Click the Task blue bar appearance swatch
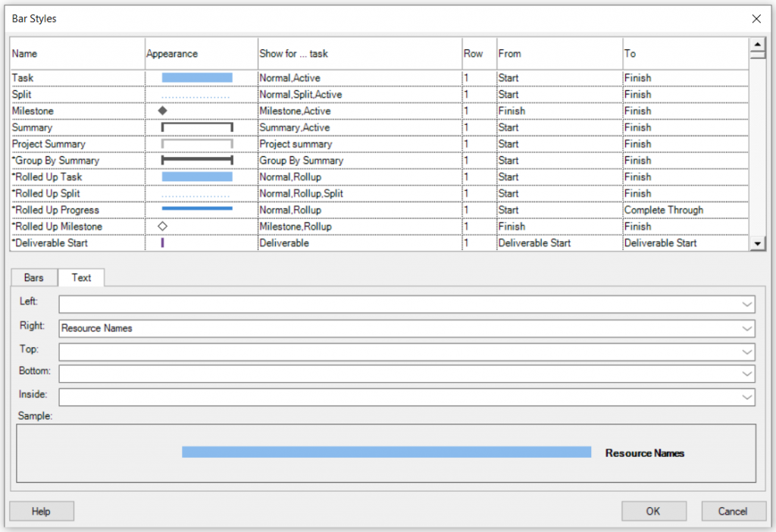This screenshot has height=532, width=776. tap(197, 77)
